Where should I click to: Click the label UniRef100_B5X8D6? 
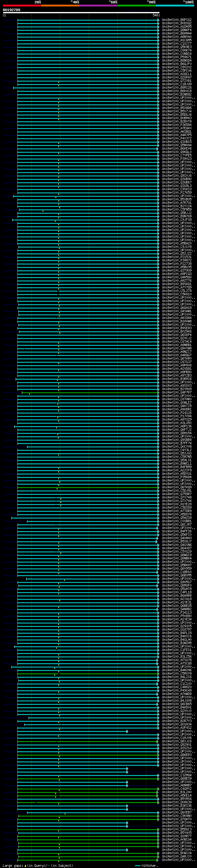(177, 108)
